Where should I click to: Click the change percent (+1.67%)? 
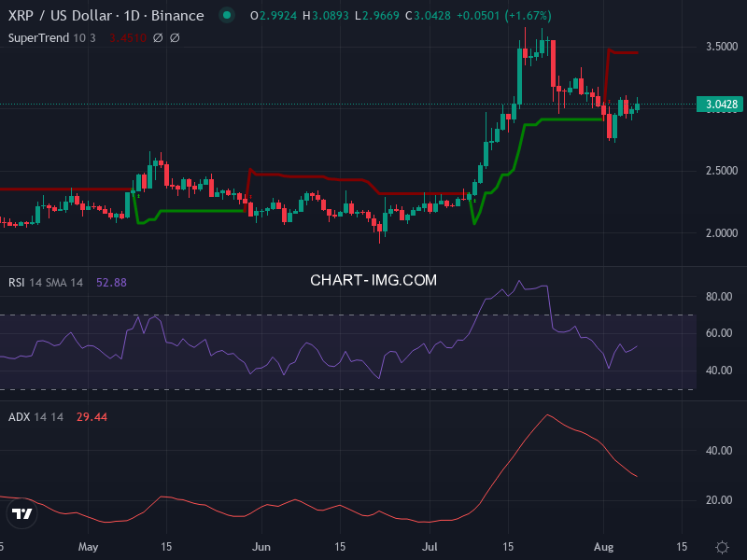coord(529,16)
